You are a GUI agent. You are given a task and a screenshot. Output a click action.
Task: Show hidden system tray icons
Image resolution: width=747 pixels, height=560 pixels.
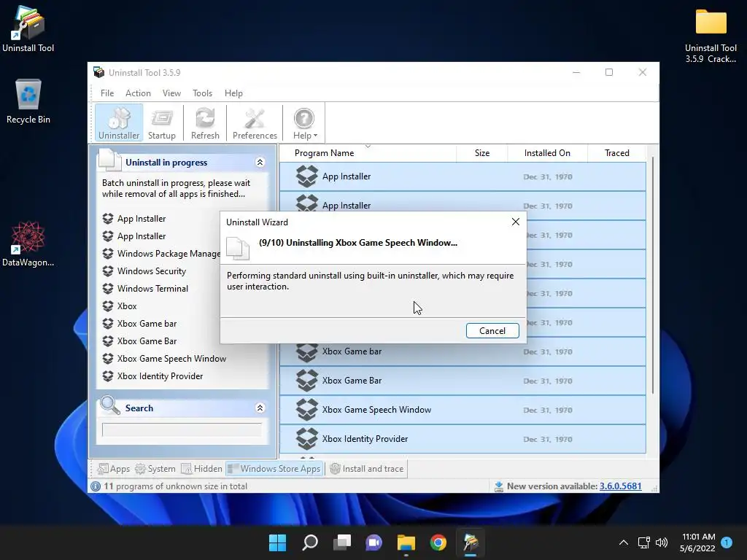coord(624,542)
